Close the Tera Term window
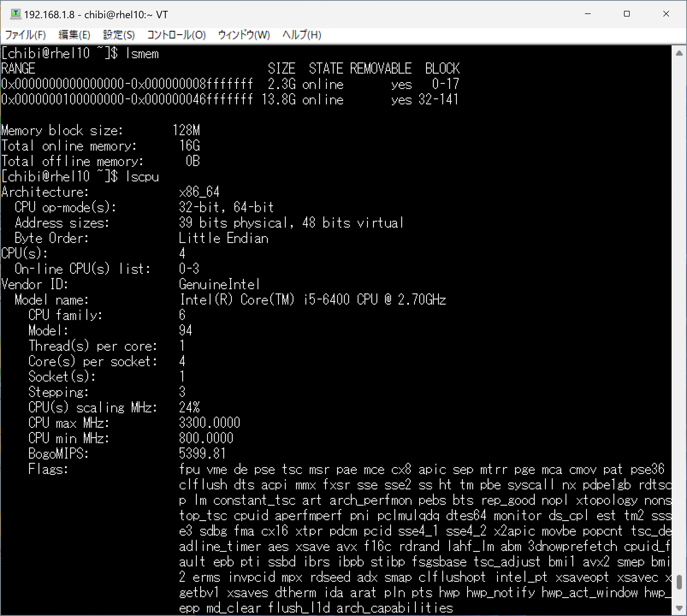This screenshot has height=616, width=687. pos(666,14)
